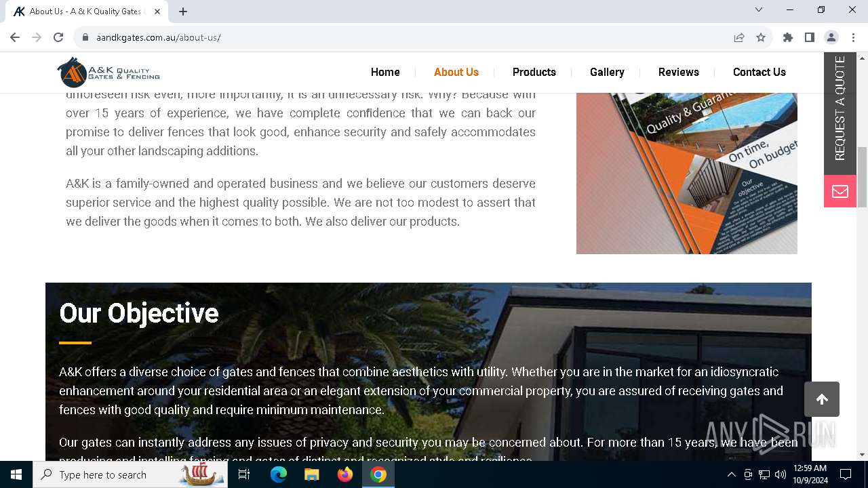Click the A&K Quality Gates & Fencing logo
This screenshot has width=868, height=488.
(x=108, y=72)
